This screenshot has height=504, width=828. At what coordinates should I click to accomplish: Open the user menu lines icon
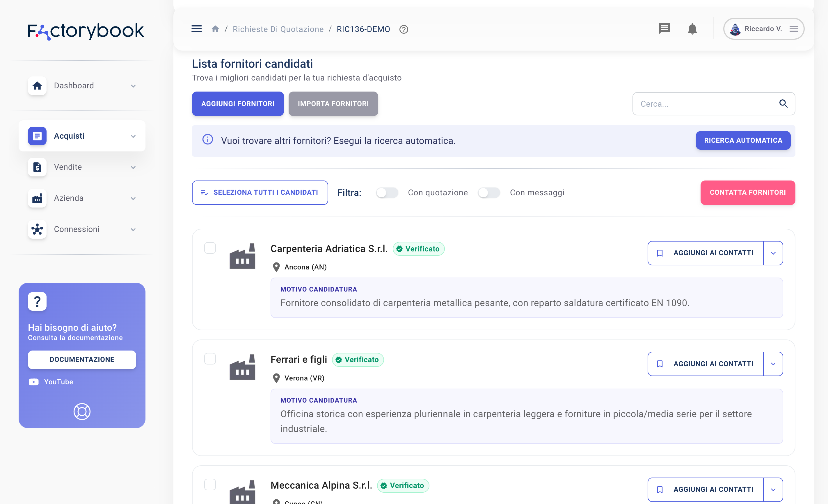point(794,29)
